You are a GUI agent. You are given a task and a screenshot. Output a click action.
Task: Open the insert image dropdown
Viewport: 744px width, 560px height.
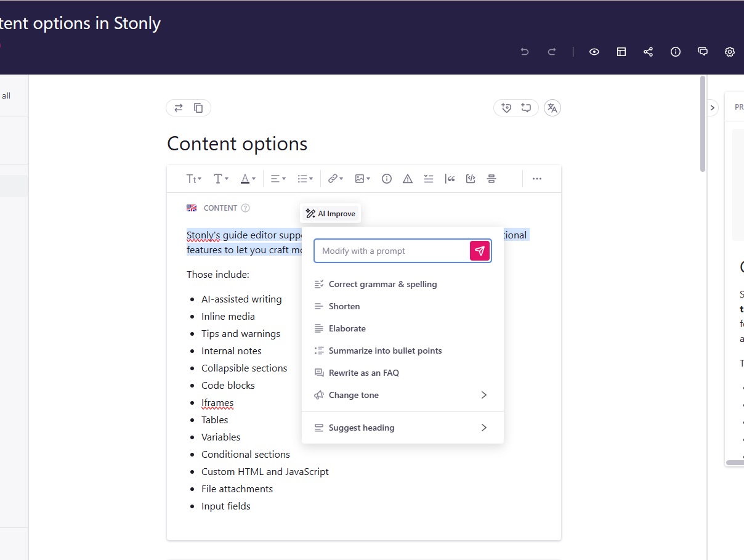click(362, 179)
